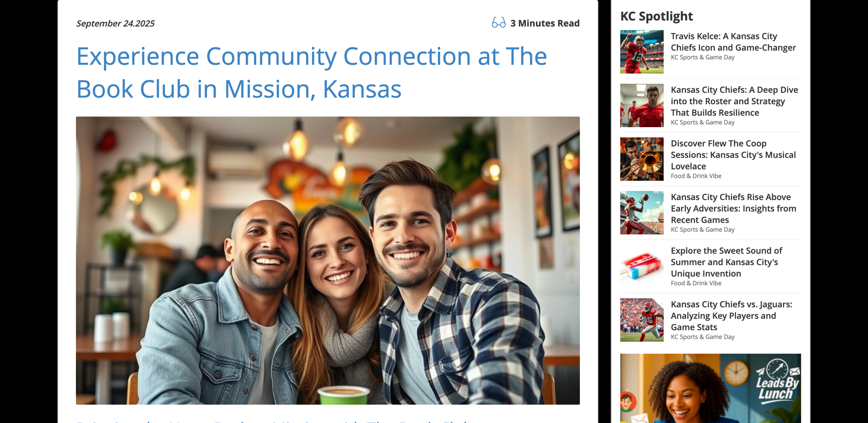The width and height of the screenshot is (868, 423).
Task: Click the Leads By Lunch banner ad
Action: [710, 388]
